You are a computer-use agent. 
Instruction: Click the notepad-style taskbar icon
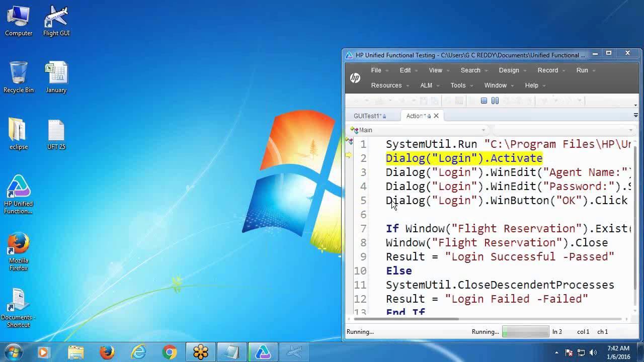pos(232,352)
